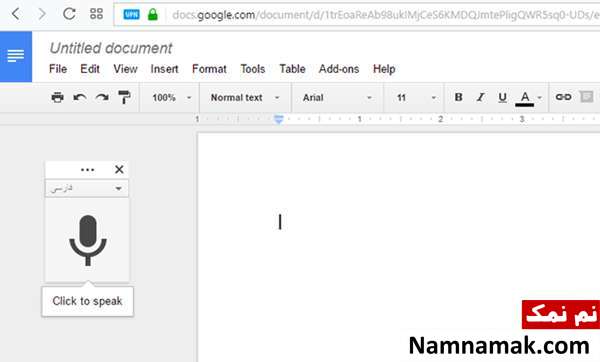Viewport: 600px width, 362px height.
Task: Open the Help menu
Action: click(384, 69)
